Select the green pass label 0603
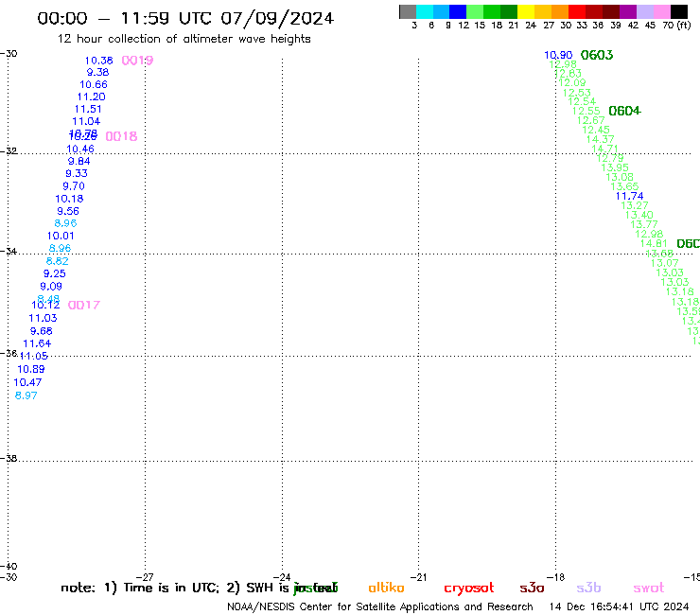700x615 pixels. [597, 55]
